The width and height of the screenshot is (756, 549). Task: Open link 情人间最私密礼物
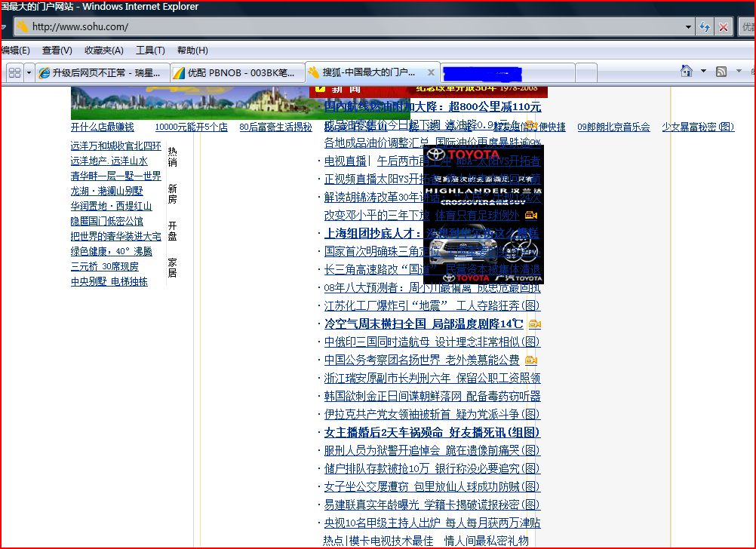pos(486,541)
